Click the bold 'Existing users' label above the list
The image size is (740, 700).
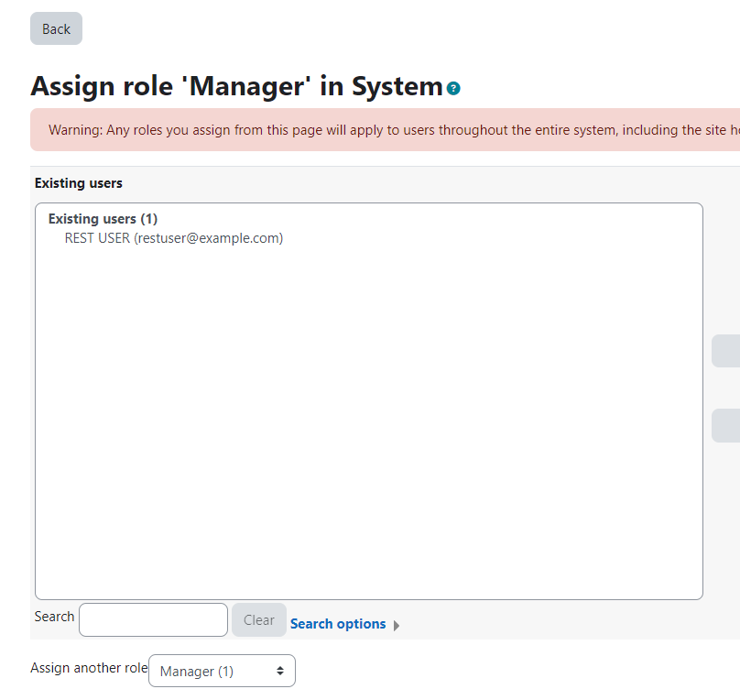[78, 183]
